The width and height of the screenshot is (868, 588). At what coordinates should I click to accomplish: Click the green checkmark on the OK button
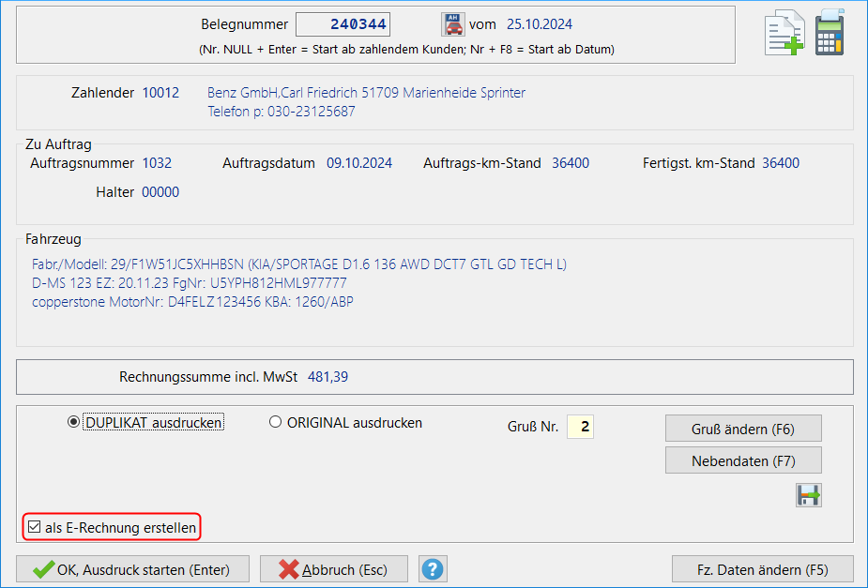46,568
